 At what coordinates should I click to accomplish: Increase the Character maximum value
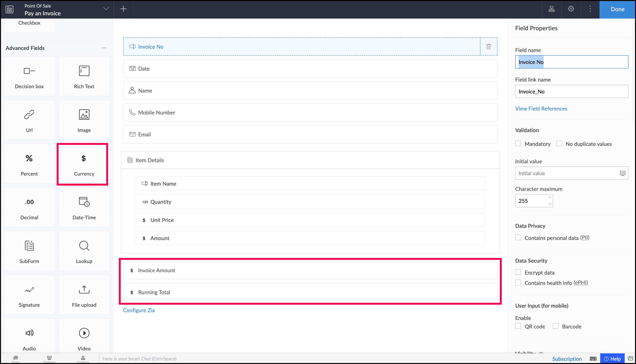point(550,198)
